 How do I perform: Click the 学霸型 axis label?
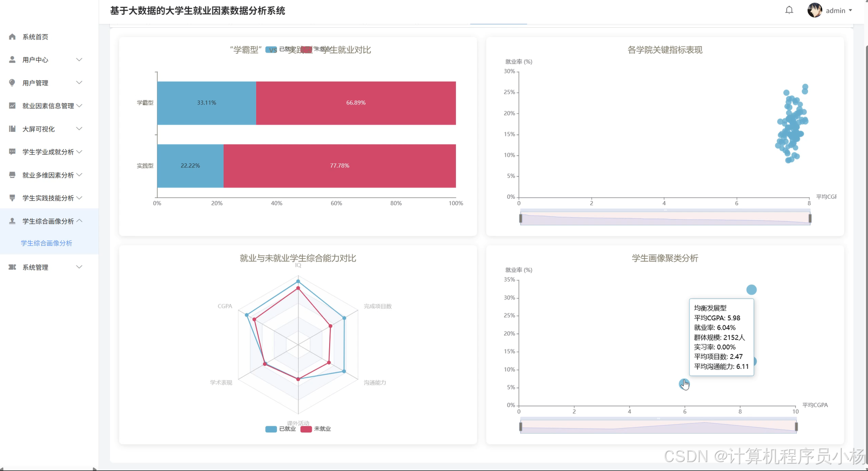coord(145,103)
